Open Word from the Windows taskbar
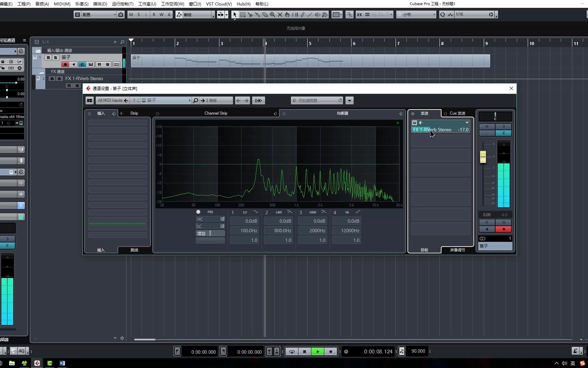The width and height of the screenshot is (588, 368). [62, 363]
